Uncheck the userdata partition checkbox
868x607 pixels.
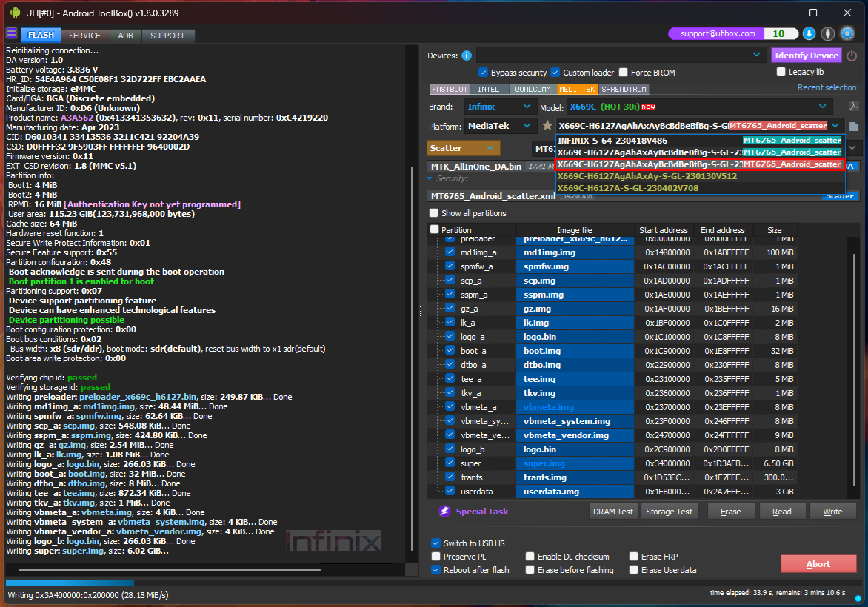pos(450,492)
